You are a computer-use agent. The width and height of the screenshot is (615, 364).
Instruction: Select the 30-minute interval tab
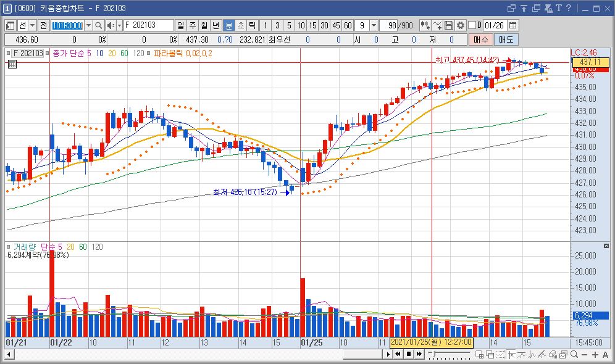[324, 25]
